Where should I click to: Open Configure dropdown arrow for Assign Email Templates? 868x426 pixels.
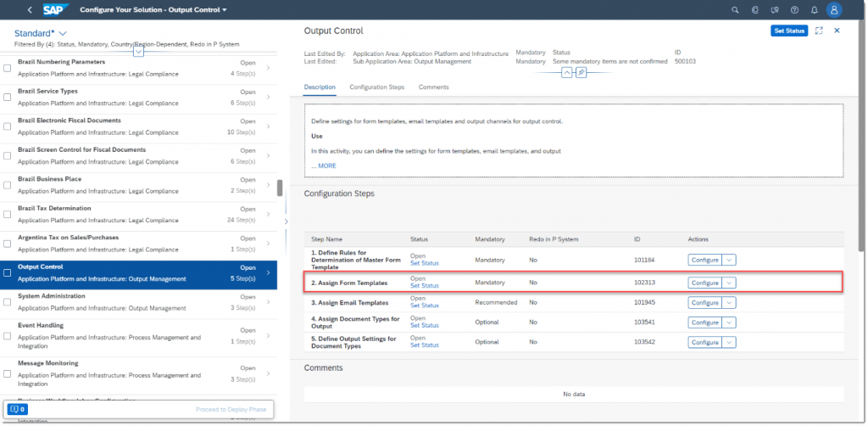tap(729, 302)
